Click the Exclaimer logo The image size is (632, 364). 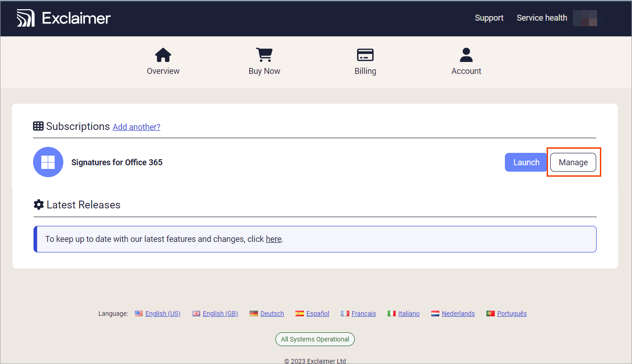(x=63, y=17)
